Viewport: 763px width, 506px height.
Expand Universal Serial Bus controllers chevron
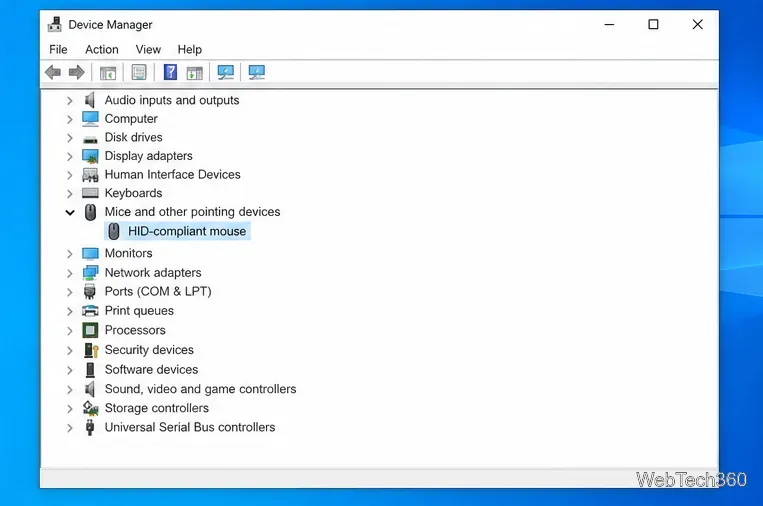click(70, 428)
